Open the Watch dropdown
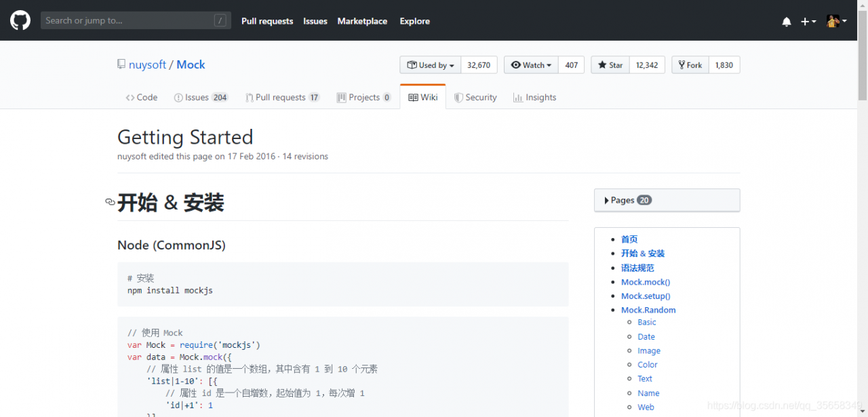The height and width of the screenshot is (417, 868). click(x=531, y=65)
